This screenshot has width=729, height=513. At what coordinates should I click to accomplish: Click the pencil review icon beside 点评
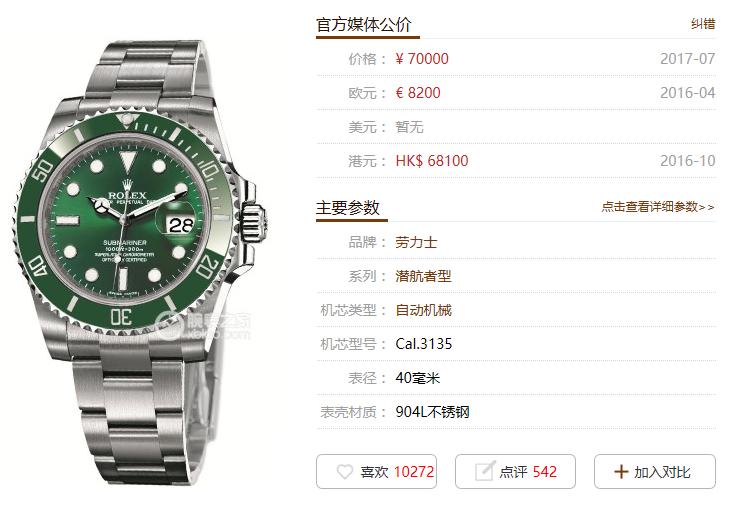click(x=484, y=471)
